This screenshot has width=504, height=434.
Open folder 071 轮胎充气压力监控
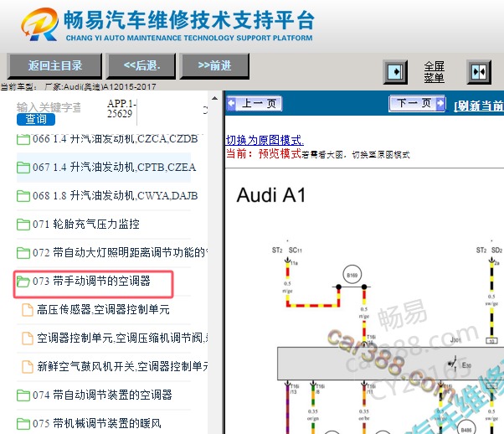(86, 224)
